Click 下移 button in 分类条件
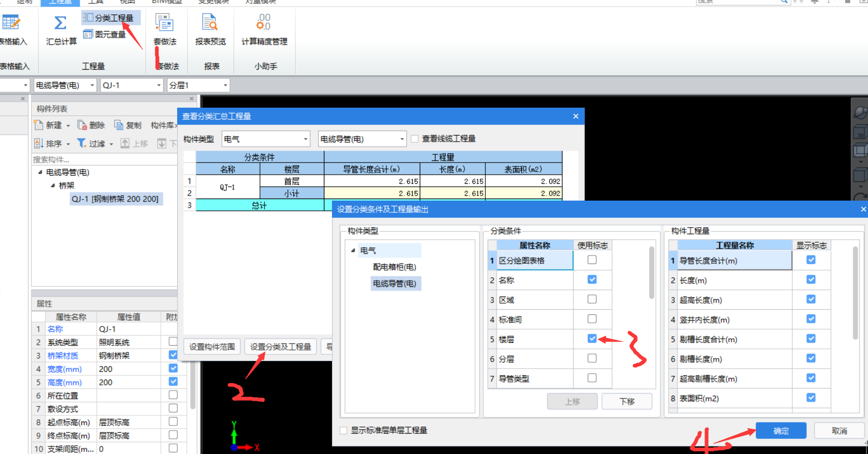The height and width of the screenshot is (454, 868). click(627, 401)
